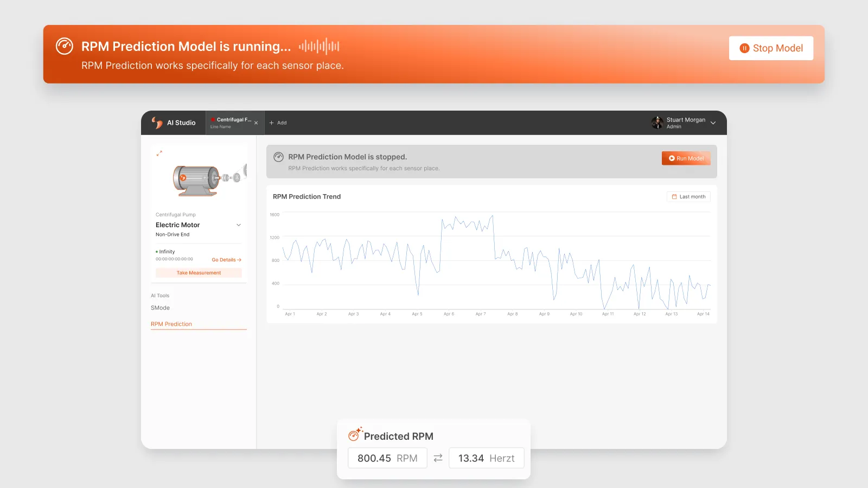Click the AI Tools section heading

click(x=160, y=296)
